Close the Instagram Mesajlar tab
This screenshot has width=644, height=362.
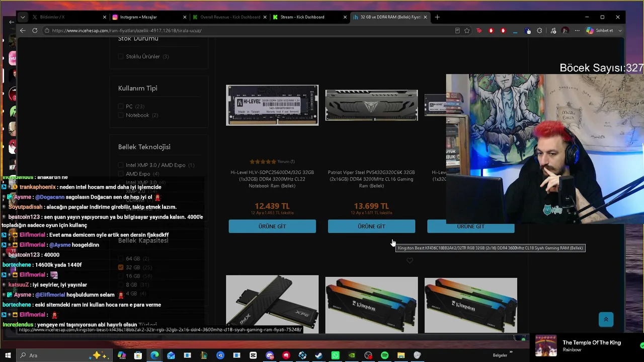[x=185, y=17]
